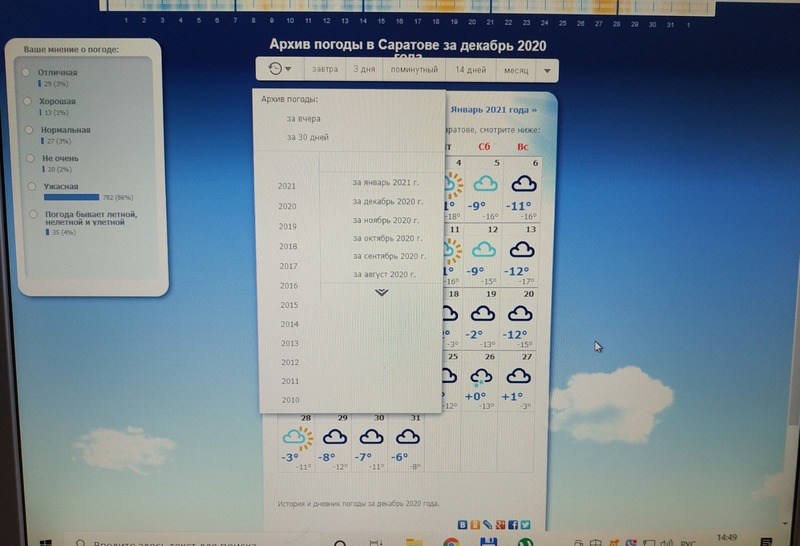Select 'за ноябрь 2020 г.' archive entry

385,220
